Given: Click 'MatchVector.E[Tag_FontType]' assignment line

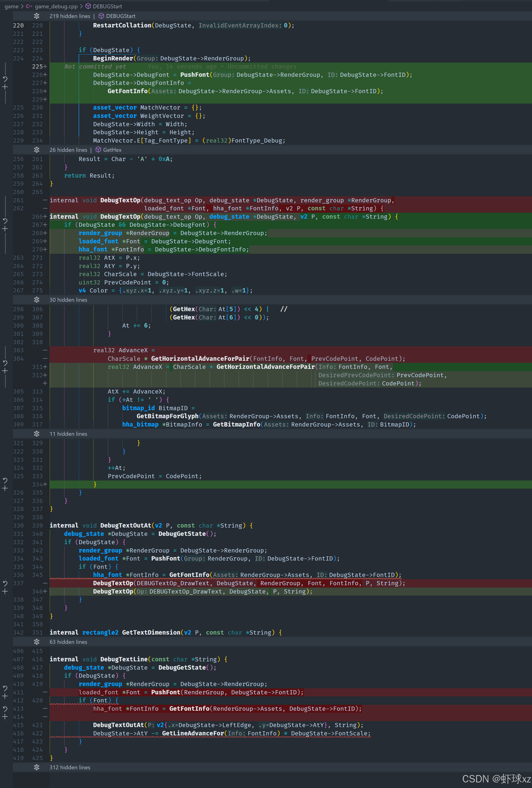Looking at the screenshot, I should 189,140.
